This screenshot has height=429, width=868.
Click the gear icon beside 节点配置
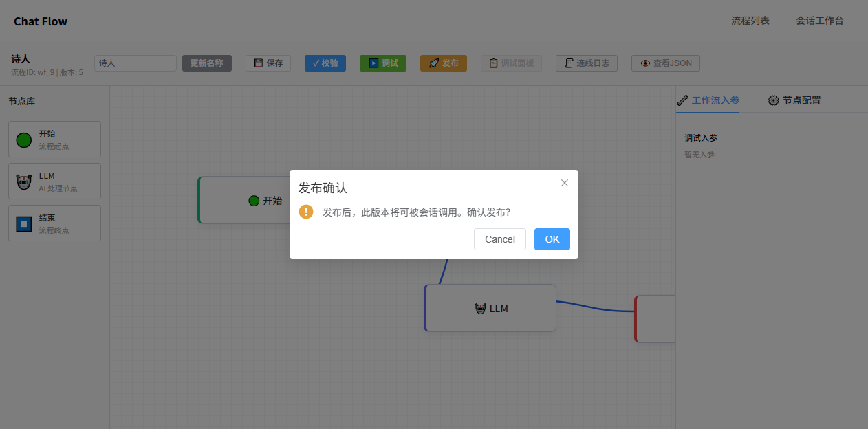pyautogui.click(x=774, y=100)
